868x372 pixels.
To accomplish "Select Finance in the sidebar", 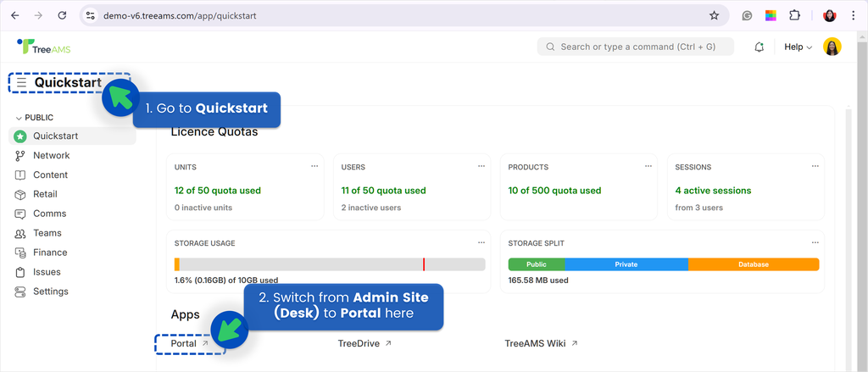I will (x=73, y=253).
